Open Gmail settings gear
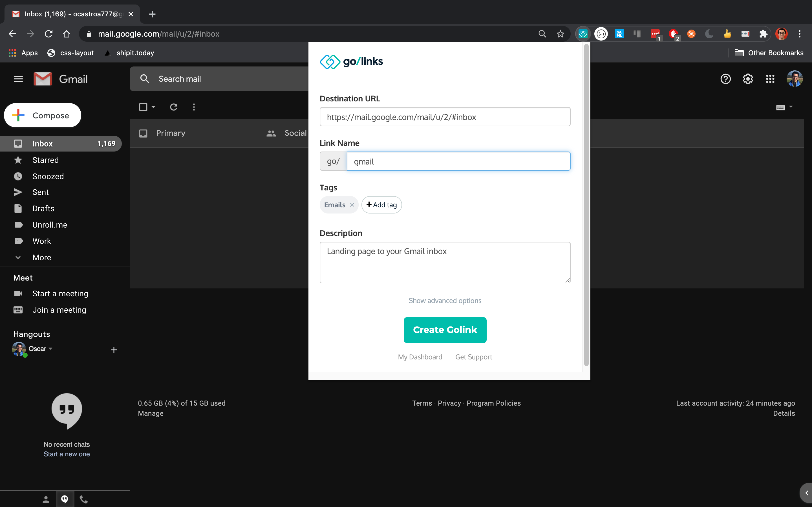812x507 pixels. pyautogui.click(x=748, y=79)
